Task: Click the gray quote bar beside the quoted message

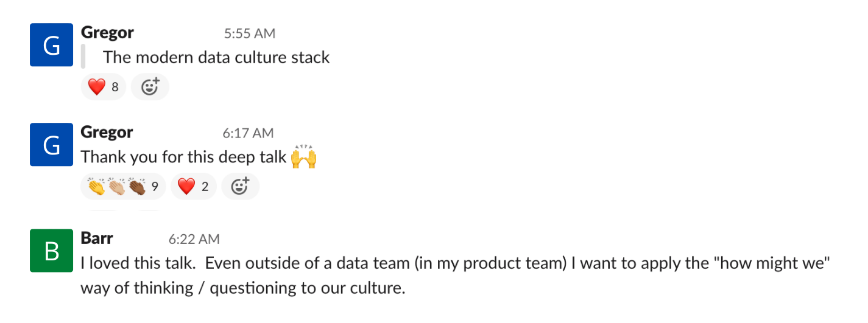Action: [83, 56]
